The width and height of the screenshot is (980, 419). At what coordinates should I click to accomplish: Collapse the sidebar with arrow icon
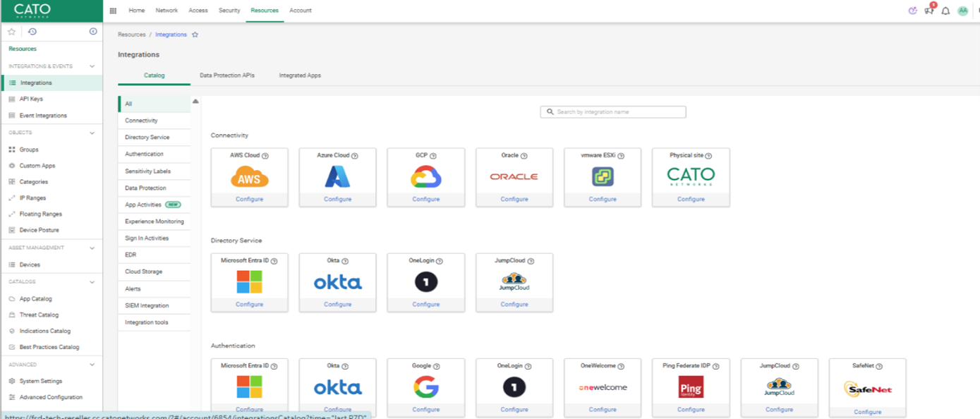coord(93,32)
